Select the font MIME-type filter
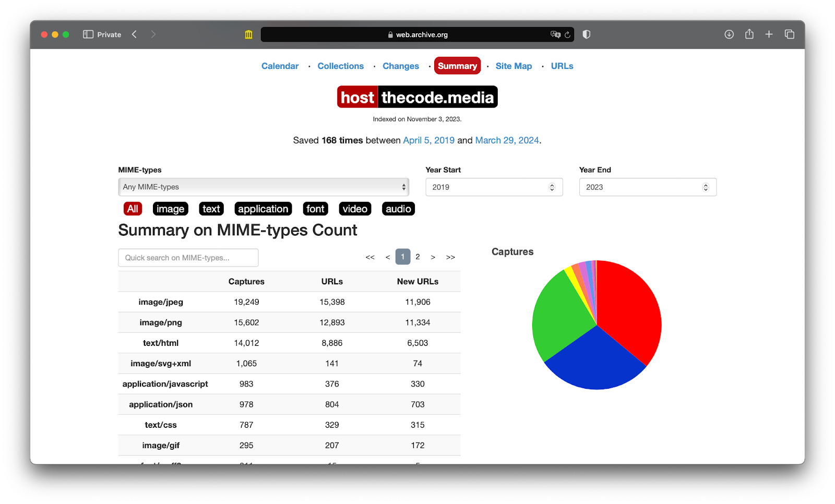 click(x=315, y=209)
